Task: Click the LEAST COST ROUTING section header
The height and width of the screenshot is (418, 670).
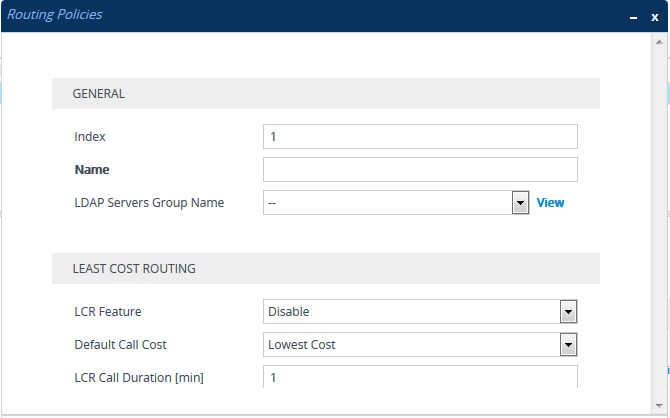Action: pyautogui.click(x=134, y=269)
